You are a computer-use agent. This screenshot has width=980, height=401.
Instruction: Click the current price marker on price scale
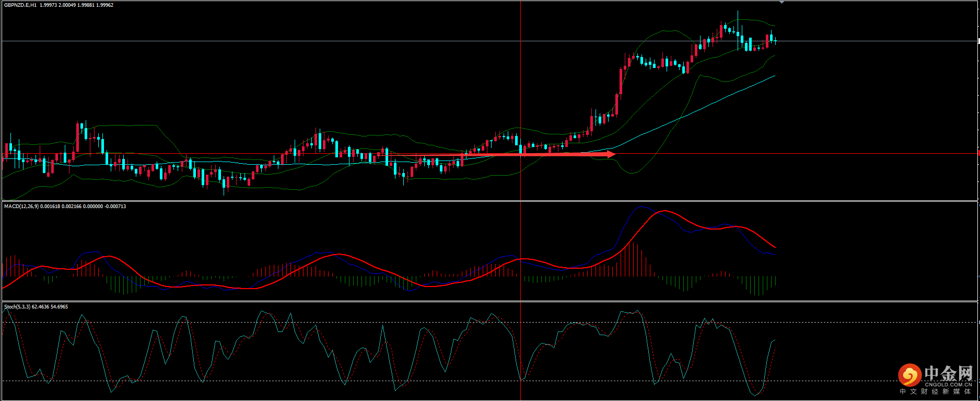[978, 41]
